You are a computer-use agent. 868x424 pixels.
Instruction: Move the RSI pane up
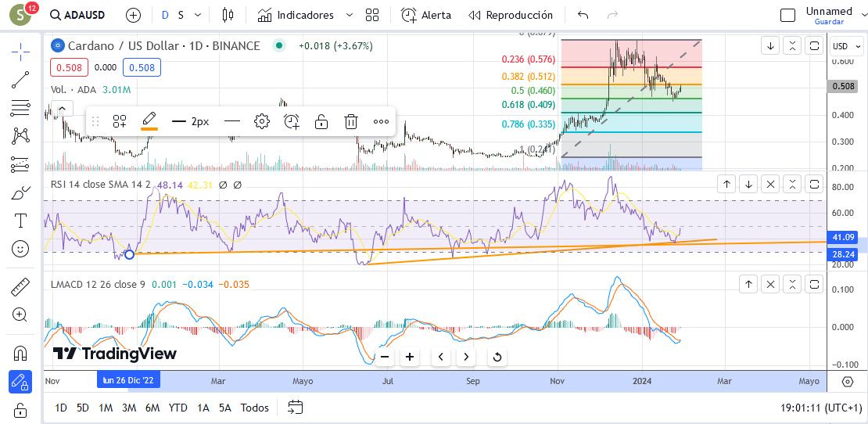click(x=726, y=184)
